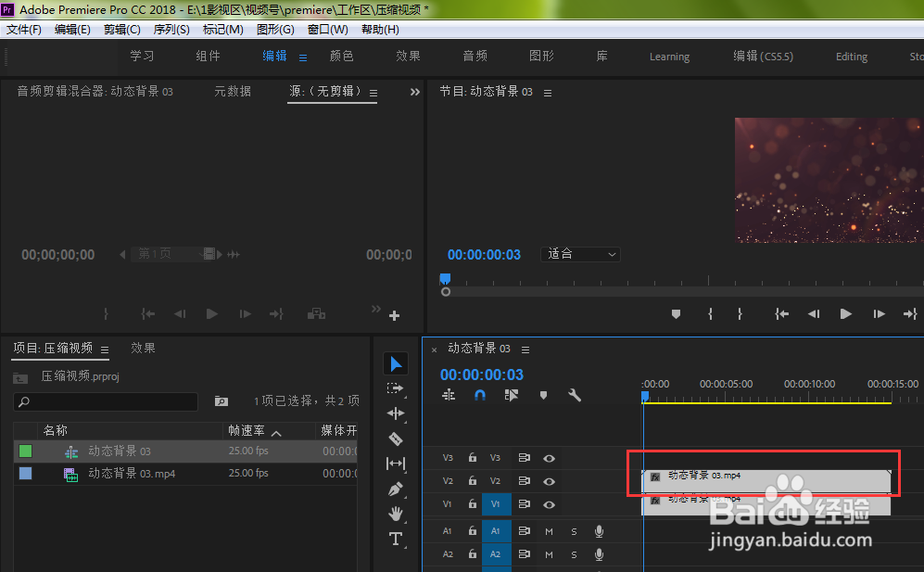Select the Hand tool
This screenshot has height=572, width=924.
click(x=396, y=514)
